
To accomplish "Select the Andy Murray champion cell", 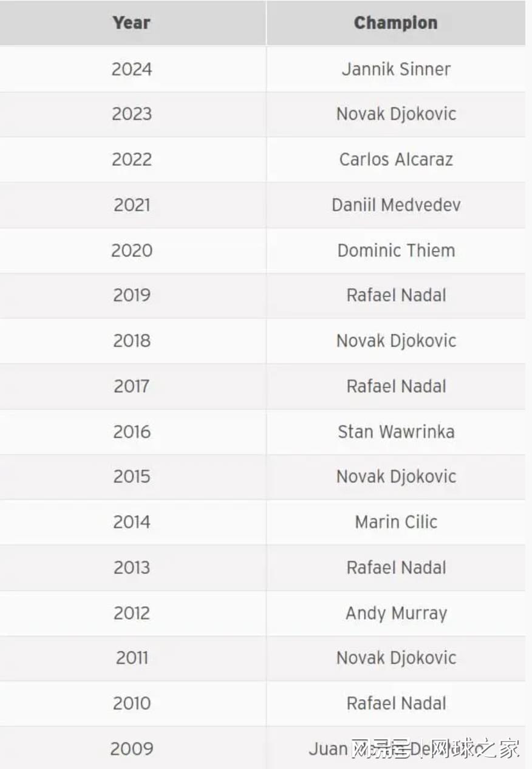I will pos(396,613).
